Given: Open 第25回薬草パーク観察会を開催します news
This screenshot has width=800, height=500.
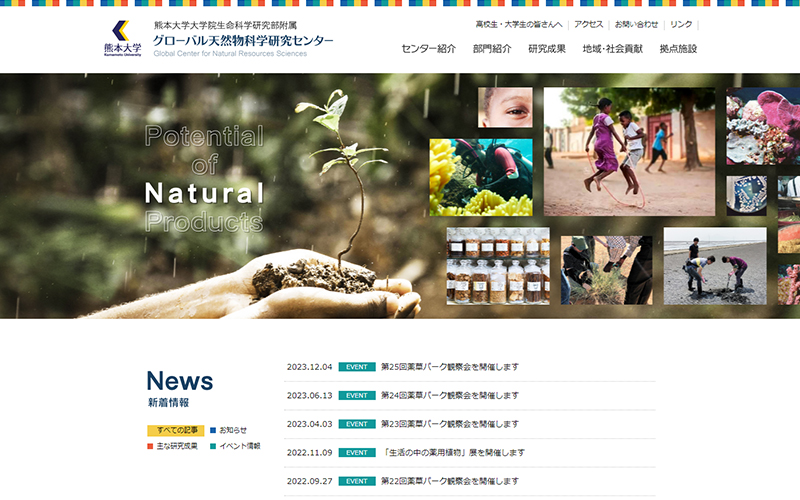Looking at the screenshot, I should (x=450, y=367).
